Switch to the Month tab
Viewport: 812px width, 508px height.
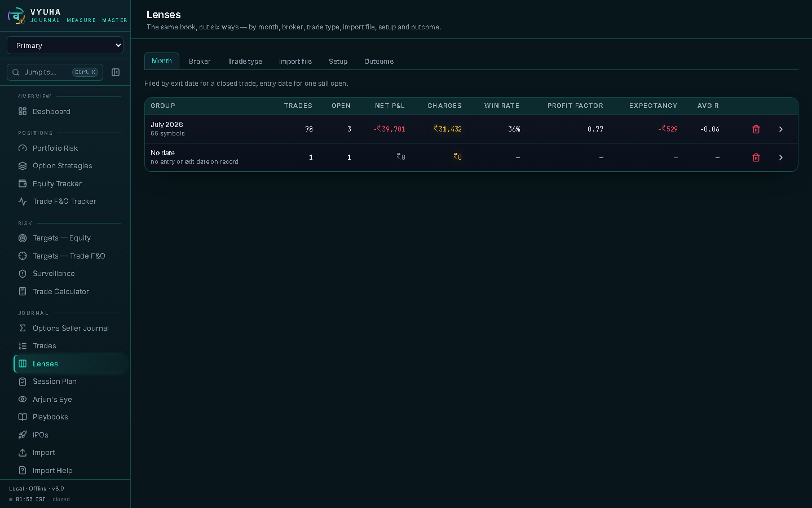162,61
